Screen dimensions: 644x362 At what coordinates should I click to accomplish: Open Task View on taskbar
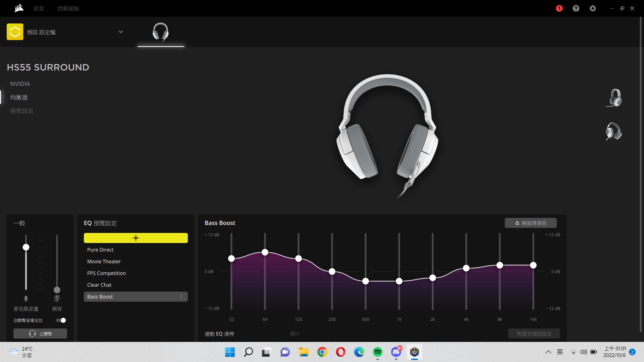pos(266,352)
